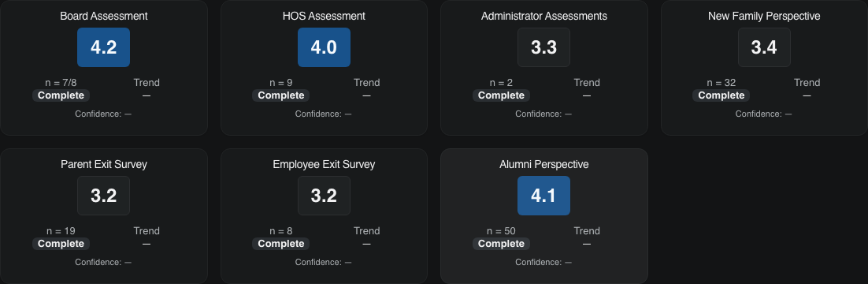The width and height of the screenshot is (868, 284).
Task: Open the Board Assessment card title
Action: click(103, 16)
